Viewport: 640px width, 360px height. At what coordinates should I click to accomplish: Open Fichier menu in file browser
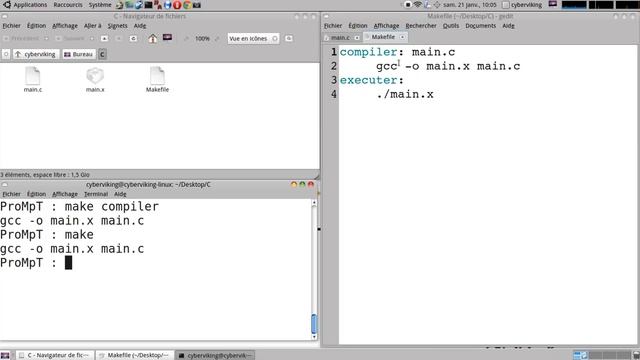pos(11,26)
